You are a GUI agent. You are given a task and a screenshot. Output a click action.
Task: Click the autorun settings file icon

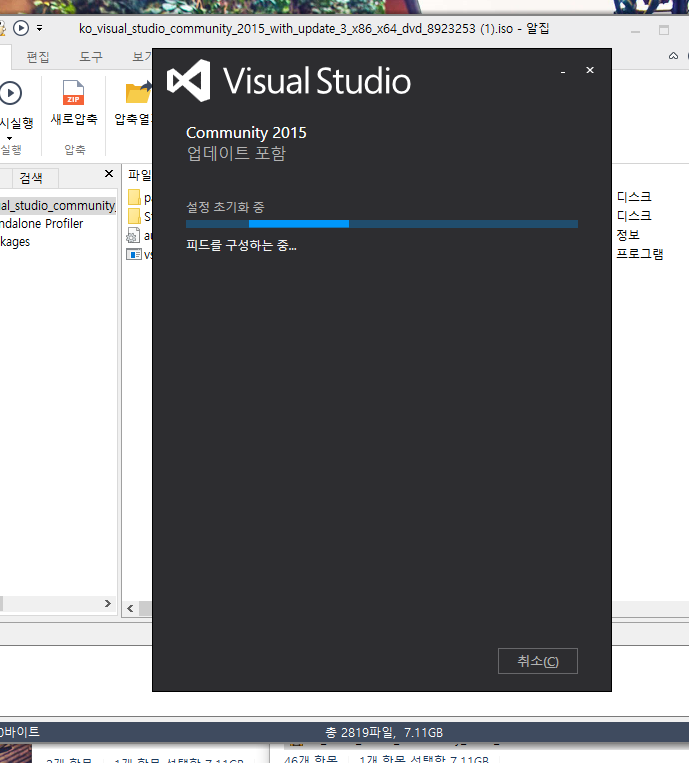pyautogui.click(x=133, y=236)
